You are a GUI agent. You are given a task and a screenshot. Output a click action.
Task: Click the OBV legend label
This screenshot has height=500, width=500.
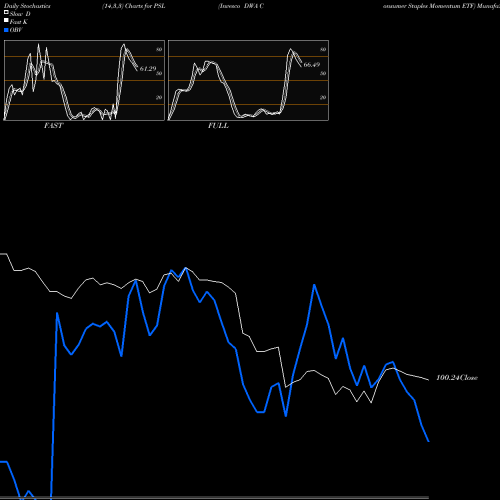point(16,30)
